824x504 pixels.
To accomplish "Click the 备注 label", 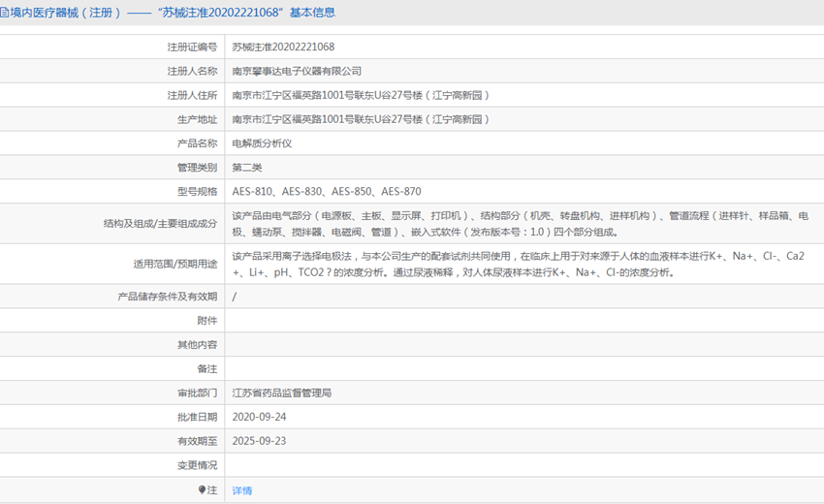I will click(207, 369).
